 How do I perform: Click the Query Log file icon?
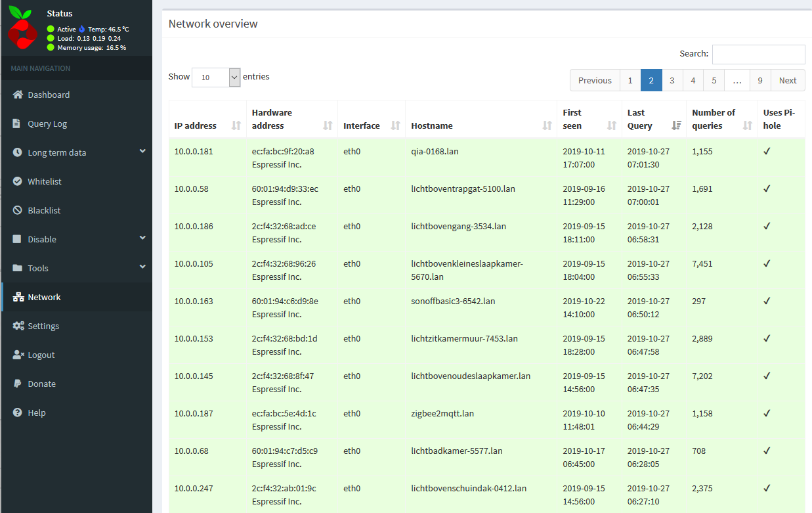(17, 123)
